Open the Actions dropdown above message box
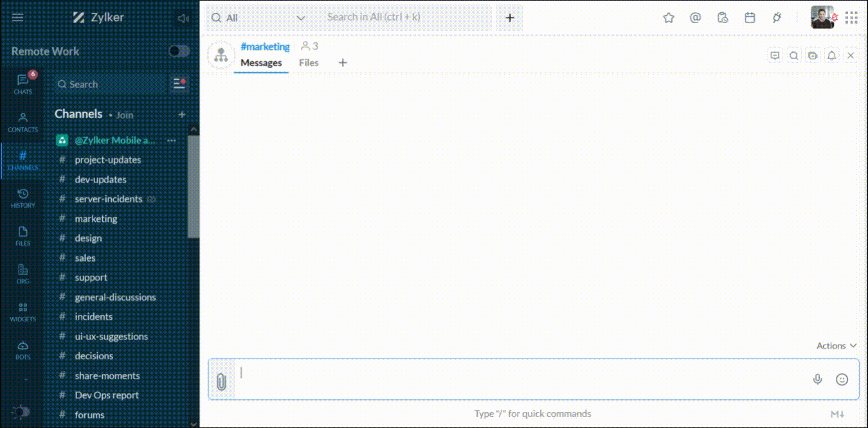 pos(835,345)
